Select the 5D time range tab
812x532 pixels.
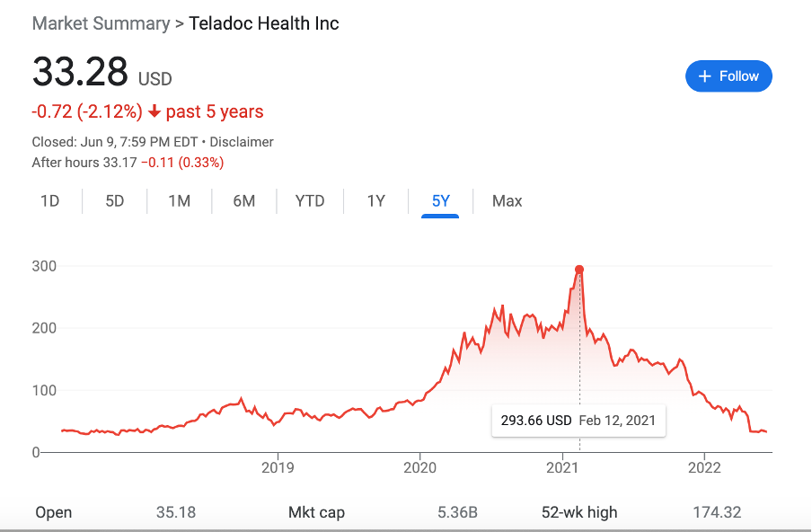click(114, 201)
